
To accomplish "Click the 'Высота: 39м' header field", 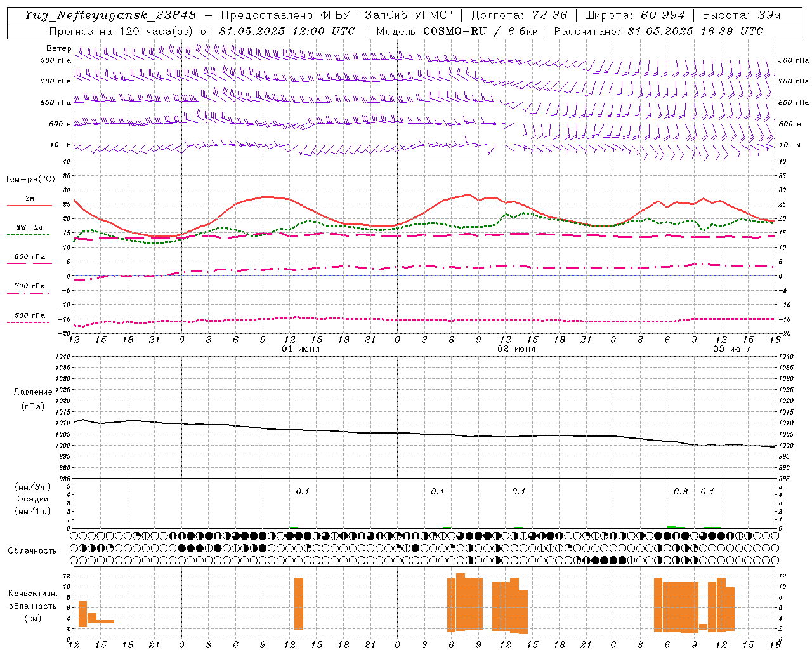I will (742, 15).
